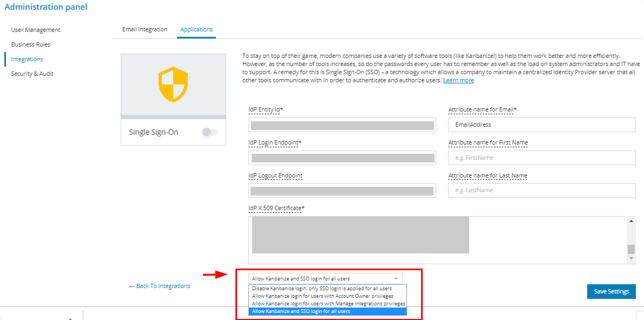Click the Attribute name for Last Name label
Viewport: 644px width, 320px height.
[488, 175]
